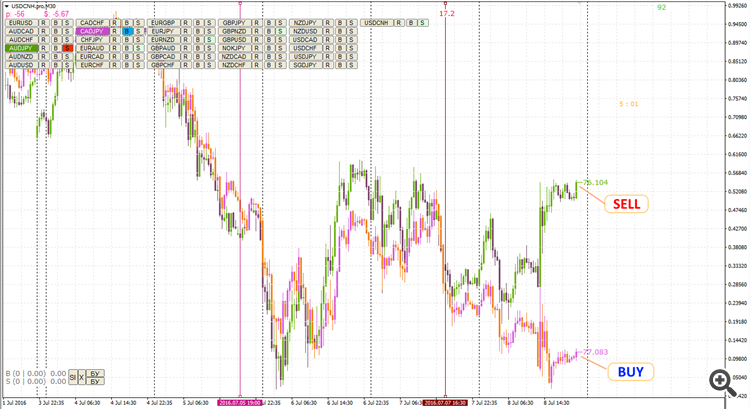
Task: Toggle the B button for EURUSD
Action: tap(56, 23)
